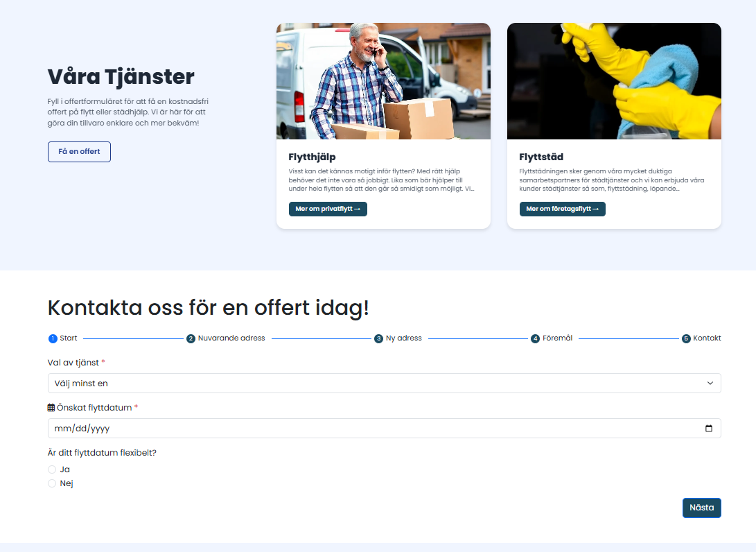Go to the Start step label
The image size is (756, 552).
tap(69, 338)
